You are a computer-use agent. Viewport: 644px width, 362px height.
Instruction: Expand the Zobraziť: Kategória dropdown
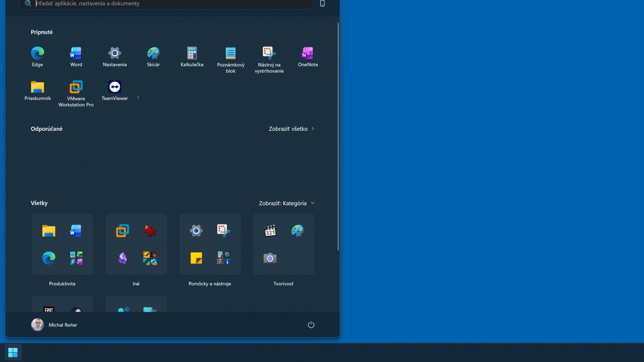286,203
